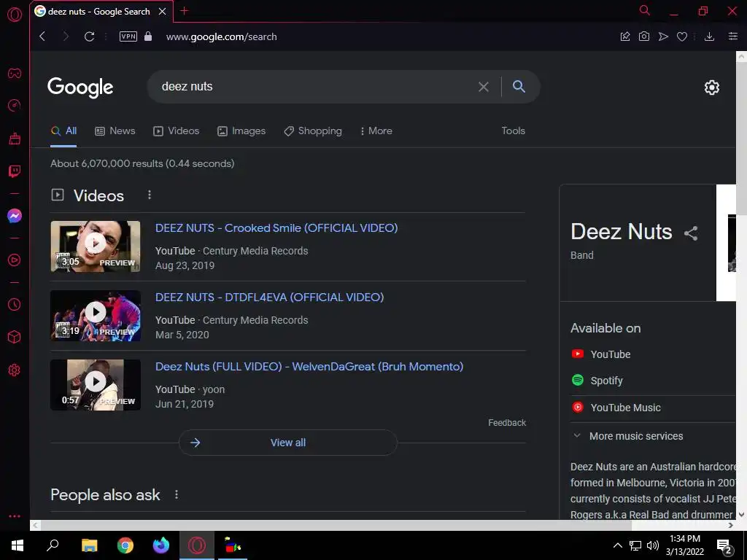The width and height of the screenshot is (747, 560).
Task: Switch to the Shopping tab
Action: (x=313, y=131)
